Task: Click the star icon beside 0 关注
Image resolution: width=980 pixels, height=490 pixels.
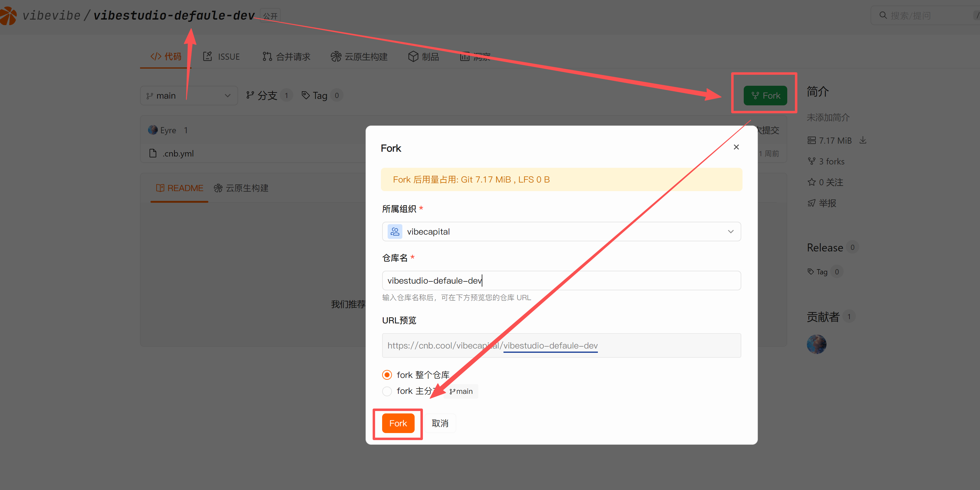Action: pyautogui.click(x=811, y=182)
